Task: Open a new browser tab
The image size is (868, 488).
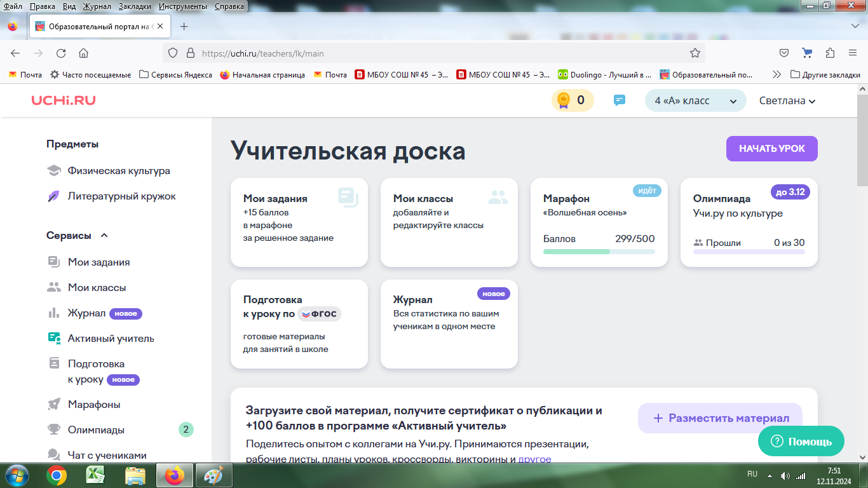Action: (184, 26)
